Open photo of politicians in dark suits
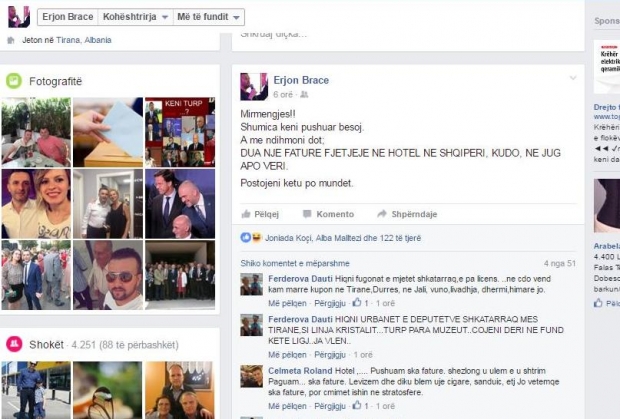 point(180,204)
